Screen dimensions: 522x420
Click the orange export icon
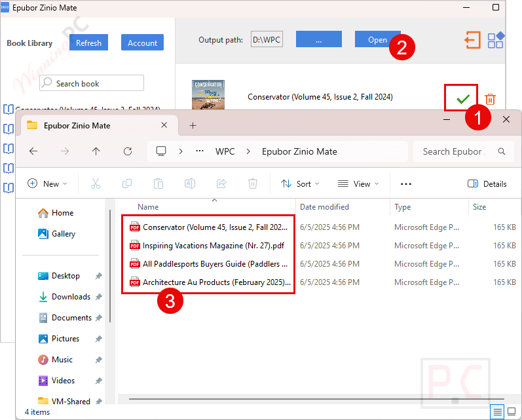473,40
